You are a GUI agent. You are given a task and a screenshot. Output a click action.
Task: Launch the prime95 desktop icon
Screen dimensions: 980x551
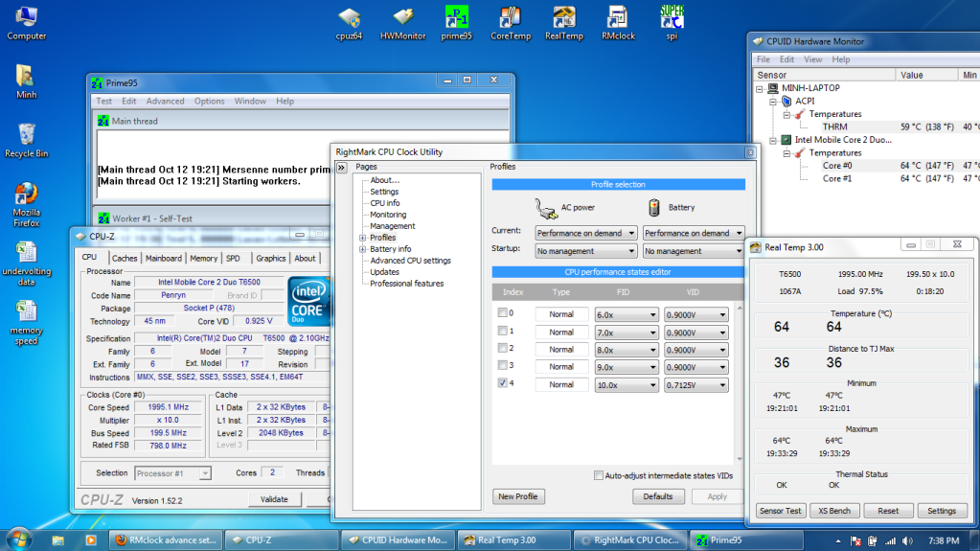coord(456,23)
